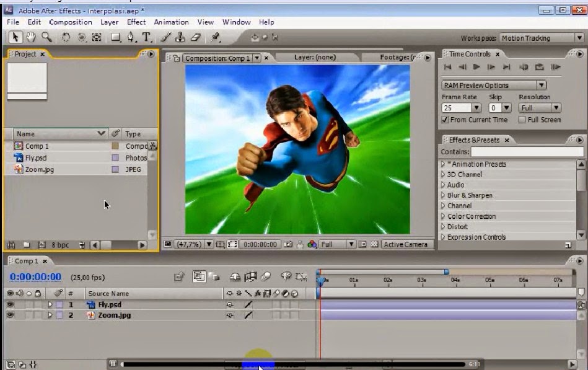Toggle motion blur enable button in timeline

[x=266, y=277]
